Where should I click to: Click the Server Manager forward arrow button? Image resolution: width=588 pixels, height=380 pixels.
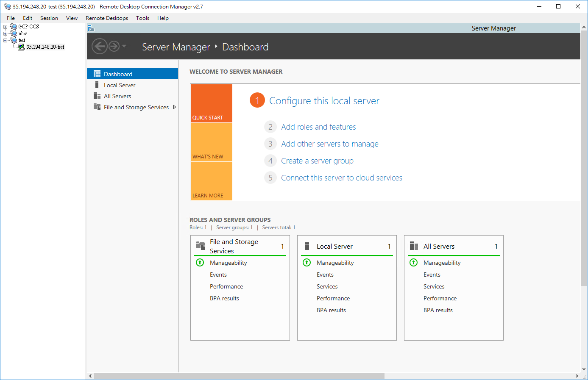(x=114, y=46)
